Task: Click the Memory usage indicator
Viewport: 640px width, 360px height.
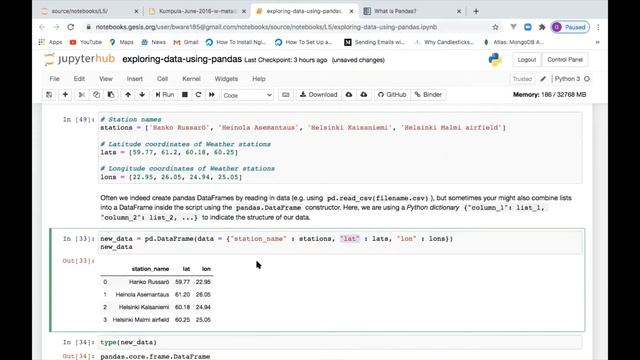Action: pyautogui.click(x=549, y=95)
